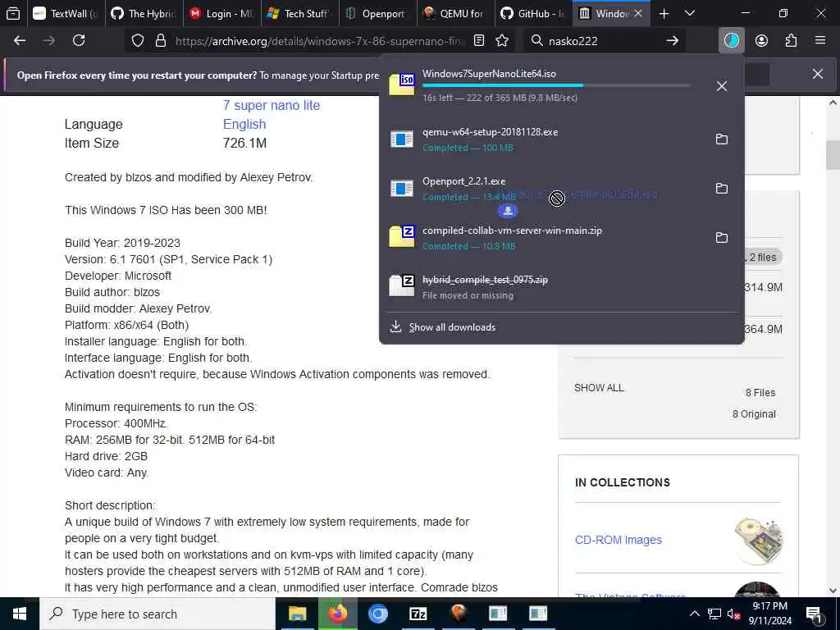Open the tracking protection shield icon
Screen dimensions: 840x630
(x=138, y=41)
